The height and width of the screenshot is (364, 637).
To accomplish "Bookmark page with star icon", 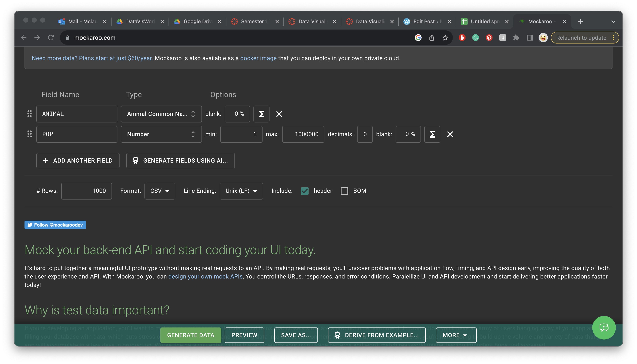I will (x=445, y=38).
